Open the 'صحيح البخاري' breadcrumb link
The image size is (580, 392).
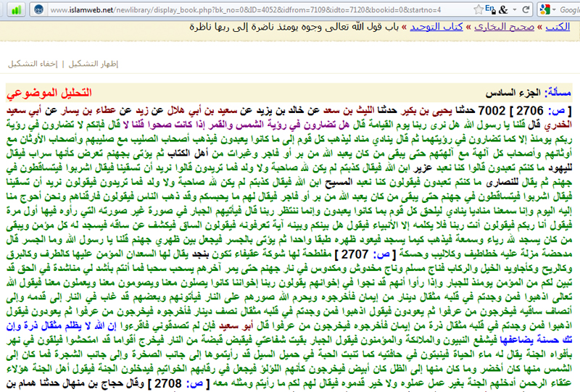(504, 27)
